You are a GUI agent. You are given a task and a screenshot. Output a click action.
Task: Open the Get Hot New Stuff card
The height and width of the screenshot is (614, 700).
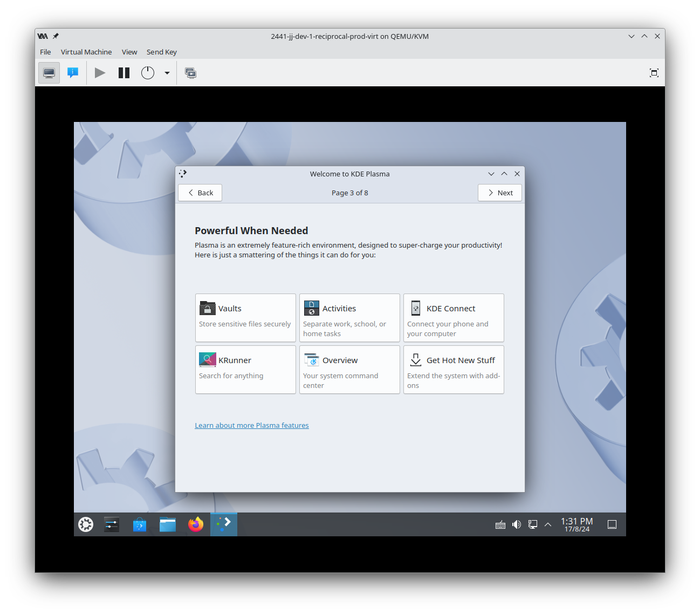pyautogui.click(x=454, y=370)
